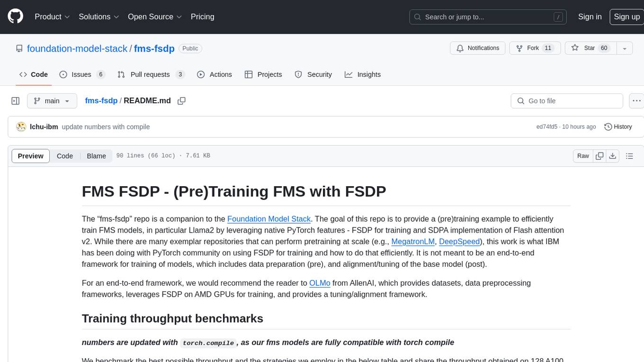Switch to the Insights tab
This screenshot has height=362, width=644.
pyautogui.click(x=362, y=74)
